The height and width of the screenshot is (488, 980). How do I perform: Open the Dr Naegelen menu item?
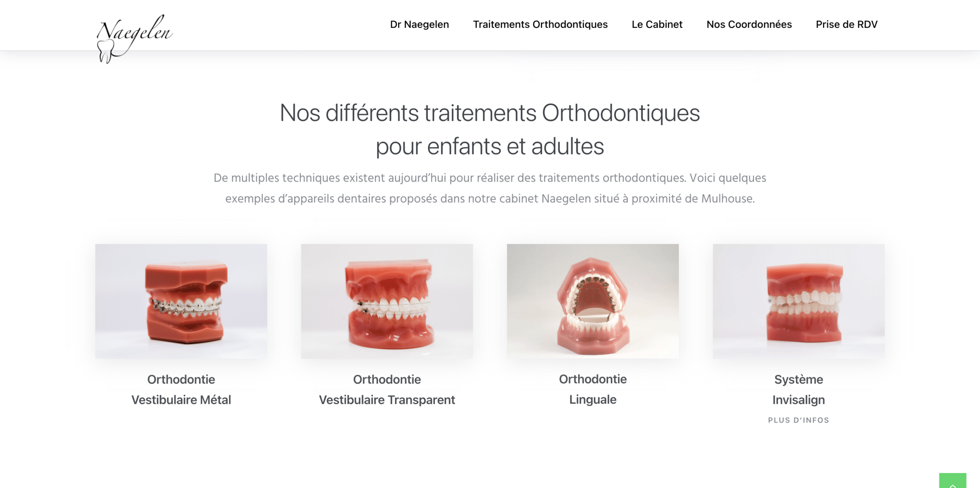(x=419, y=24)
